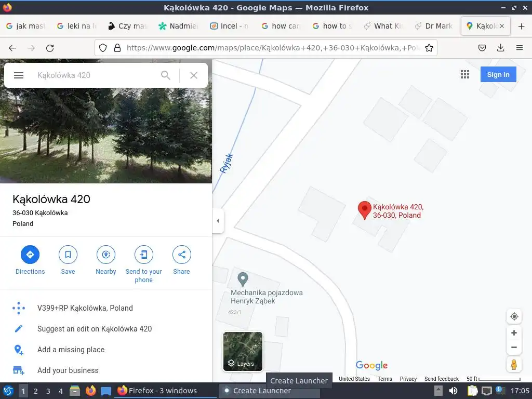Switch to the 'Nadmie' tab
Screen dimensions: 532x399
(179, 26)
